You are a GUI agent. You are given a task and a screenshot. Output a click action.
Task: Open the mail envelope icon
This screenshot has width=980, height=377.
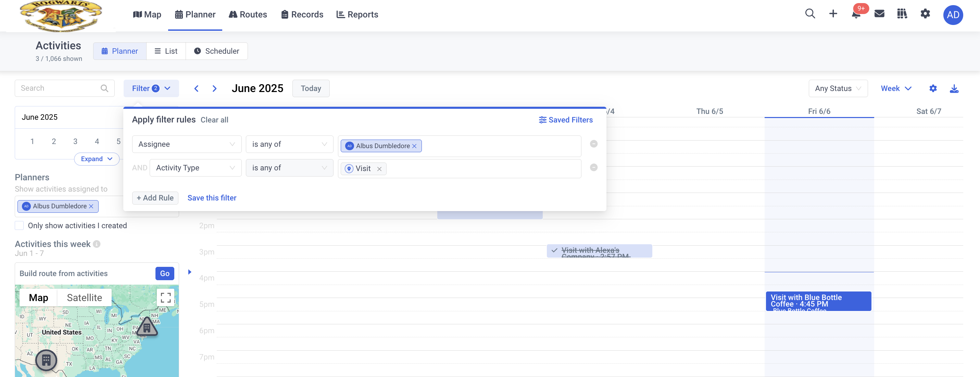click(879, 14)
